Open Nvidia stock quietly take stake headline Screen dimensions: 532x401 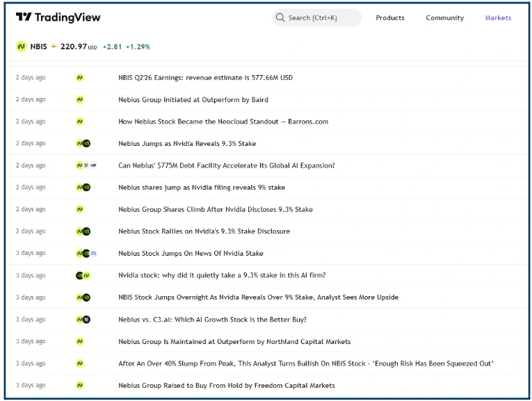pyautogui.click(x=222, y=275)
